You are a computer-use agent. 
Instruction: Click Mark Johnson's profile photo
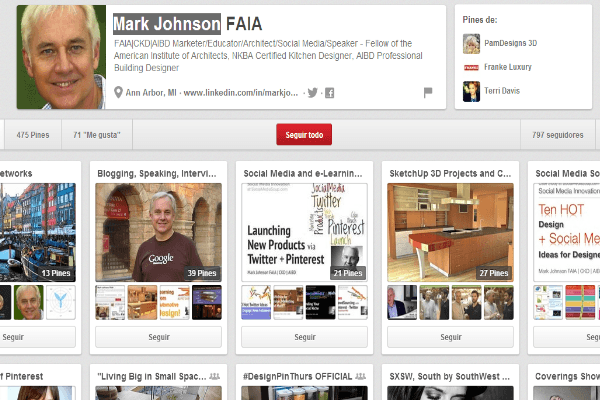click(61, 57)
